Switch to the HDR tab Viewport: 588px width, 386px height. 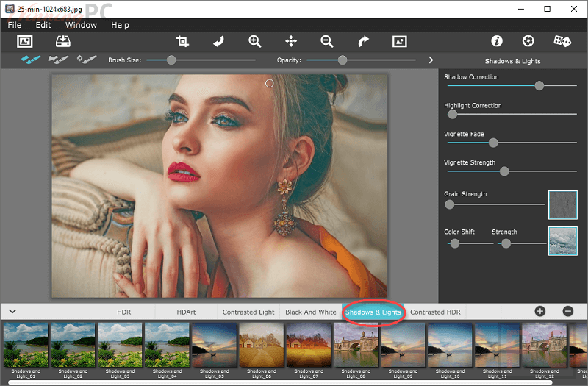123,312
